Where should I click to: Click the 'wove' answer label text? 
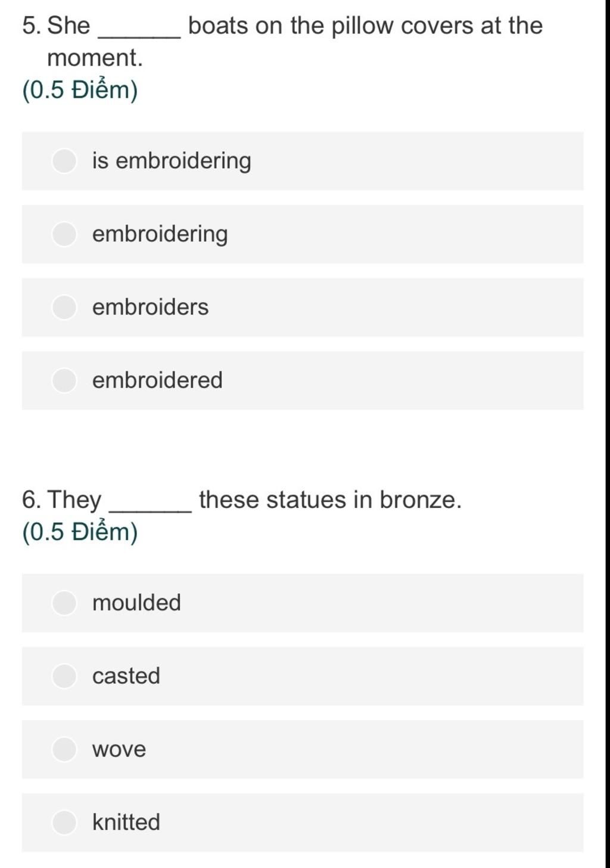click(x=119, y=750)
